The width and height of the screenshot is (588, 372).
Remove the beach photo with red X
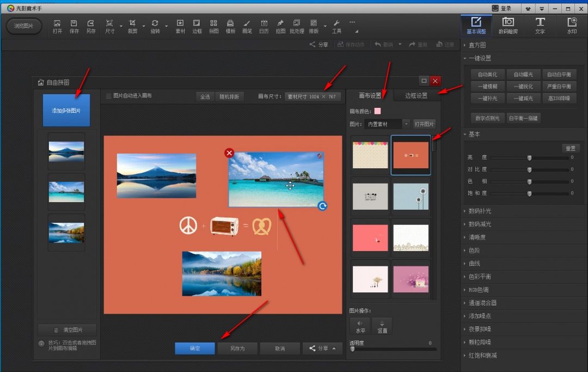[x=229, y=153]
